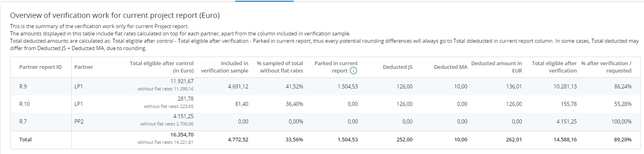This screenshot has height=154, width=644.
Task: Click the Deducted amount in EUR header
Action: [496, 67]
